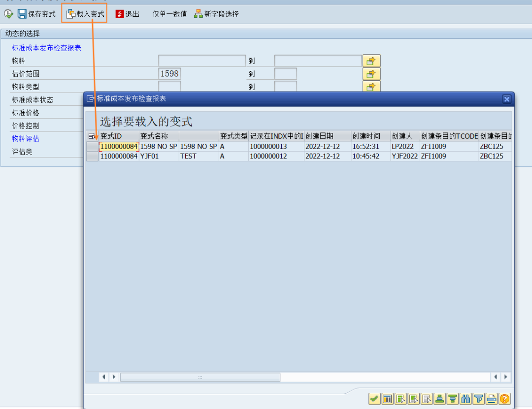Image resolution: width=532 pixels, height=409 pixels.
Task: Click the 载入变式 load variant button
Action: pyautogui.click(x=85, y=14)
